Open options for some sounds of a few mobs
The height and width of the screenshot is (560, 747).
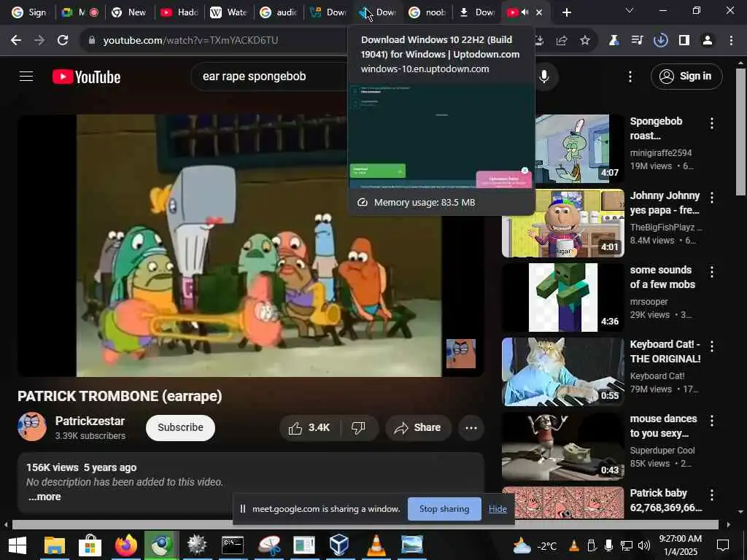pyautogui.click(x=712, y=272)
